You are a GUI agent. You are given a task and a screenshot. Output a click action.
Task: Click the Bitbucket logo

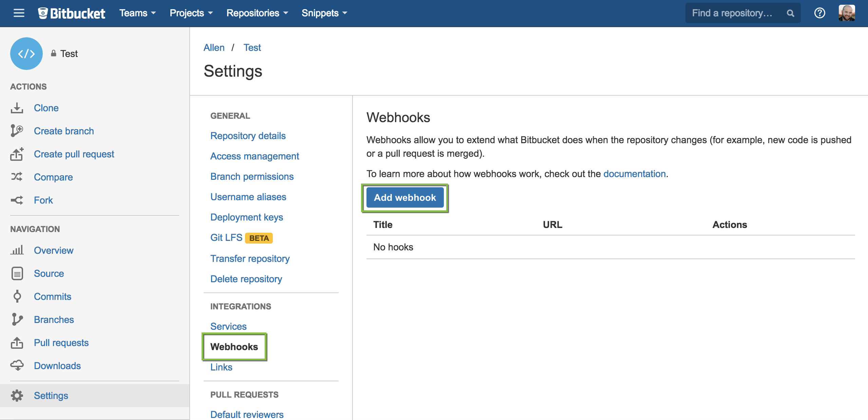click(x=71, y=13)
